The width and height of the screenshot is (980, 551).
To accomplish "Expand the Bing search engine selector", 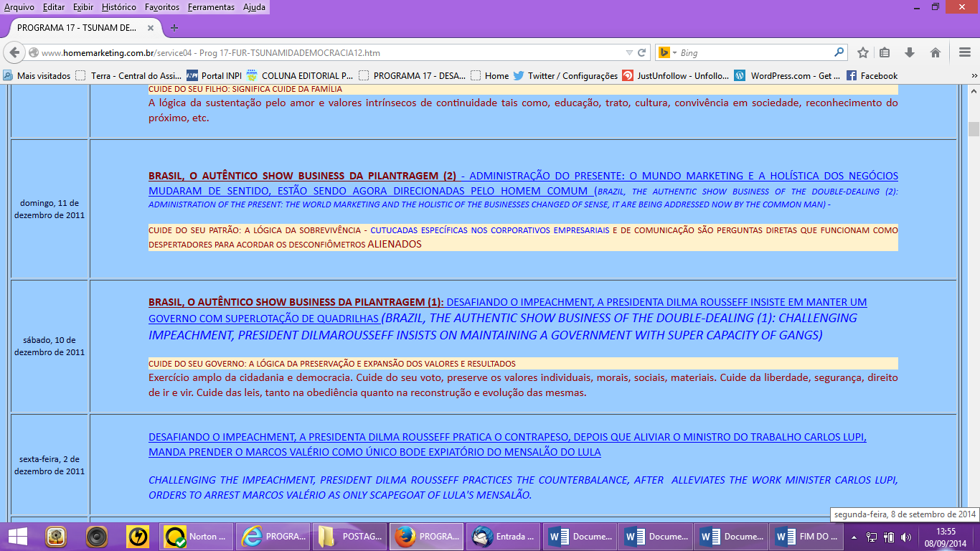I will (665, 52).
